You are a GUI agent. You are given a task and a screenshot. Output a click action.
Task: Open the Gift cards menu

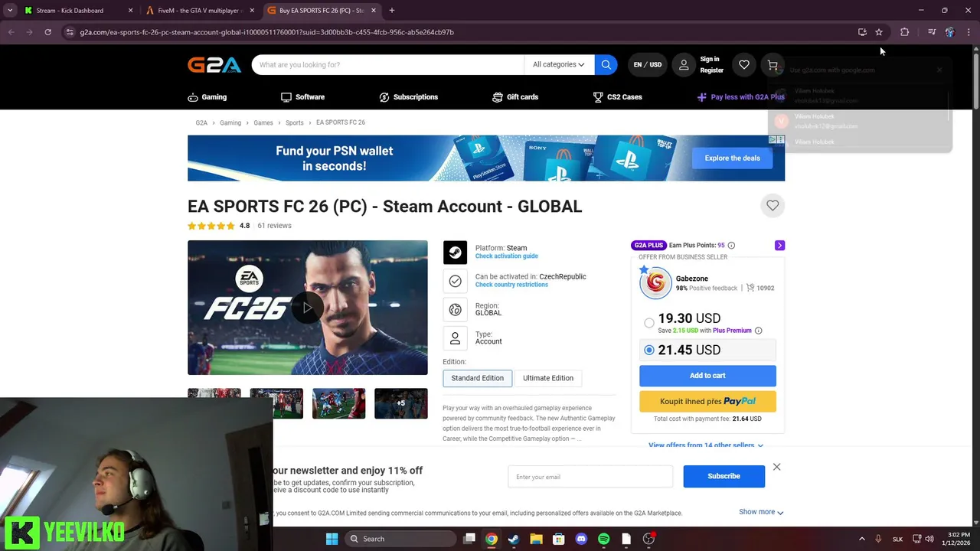pos(515,97)
